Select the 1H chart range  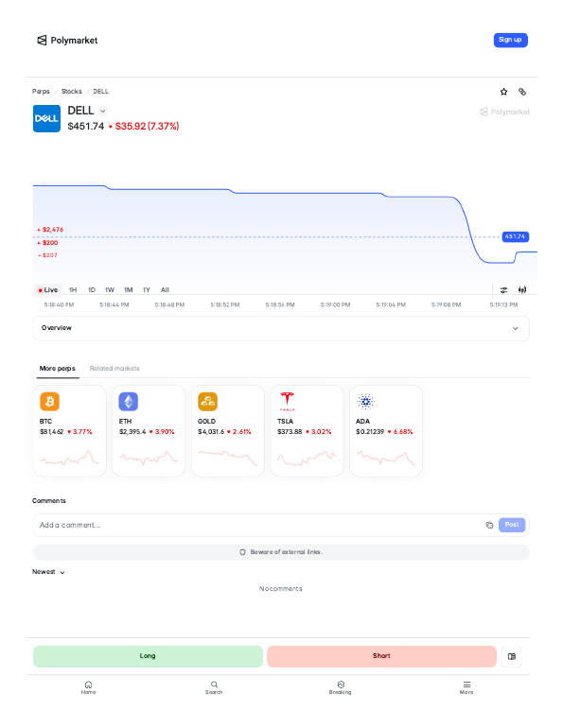(x=73, y=289)
